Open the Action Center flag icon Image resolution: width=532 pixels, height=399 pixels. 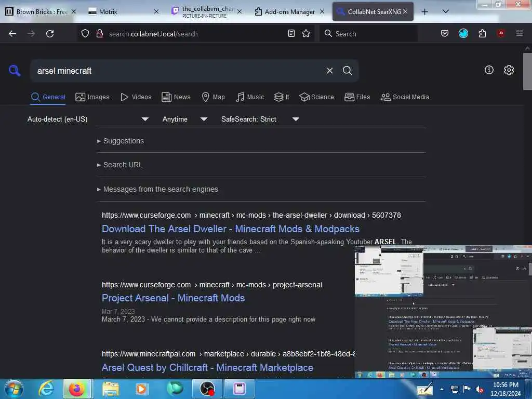(x=467, y=389)
